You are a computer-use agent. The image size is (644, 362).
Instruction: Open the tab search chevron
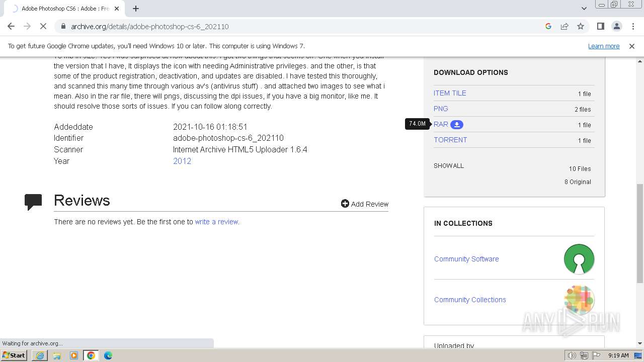(x=584, y=9)
